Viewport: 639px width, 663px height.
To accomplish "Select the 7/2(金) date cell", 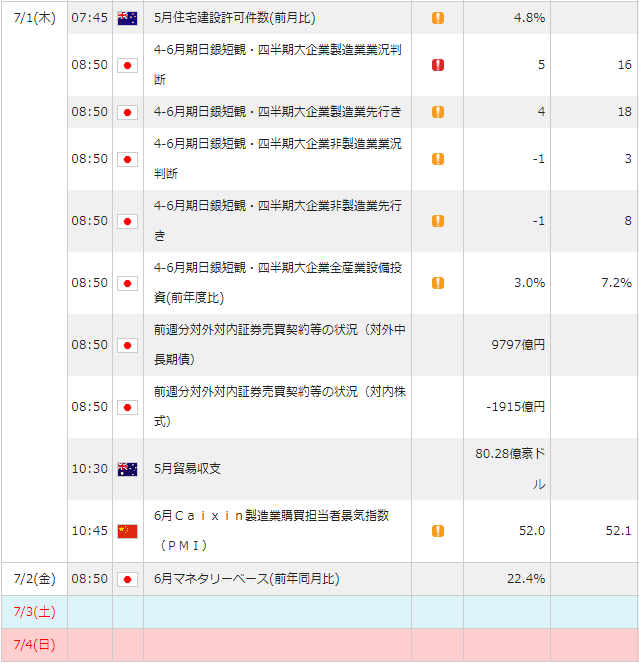I will tap(34, 579).
